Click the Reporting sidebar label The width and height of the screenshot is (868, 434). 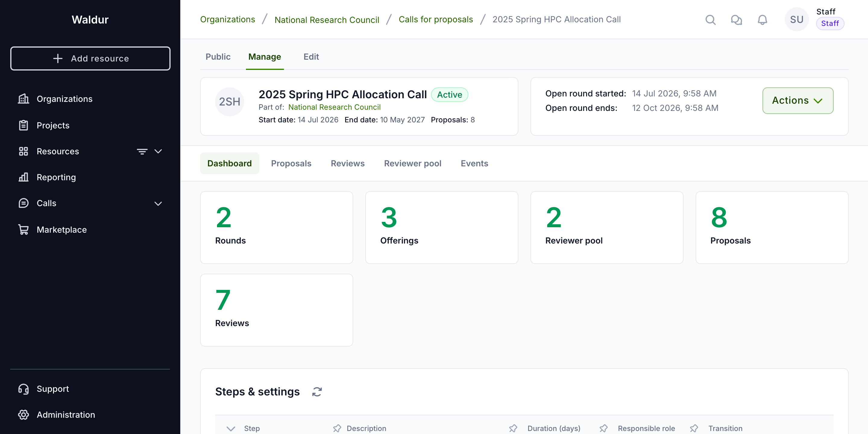click(x=56, y=177)
